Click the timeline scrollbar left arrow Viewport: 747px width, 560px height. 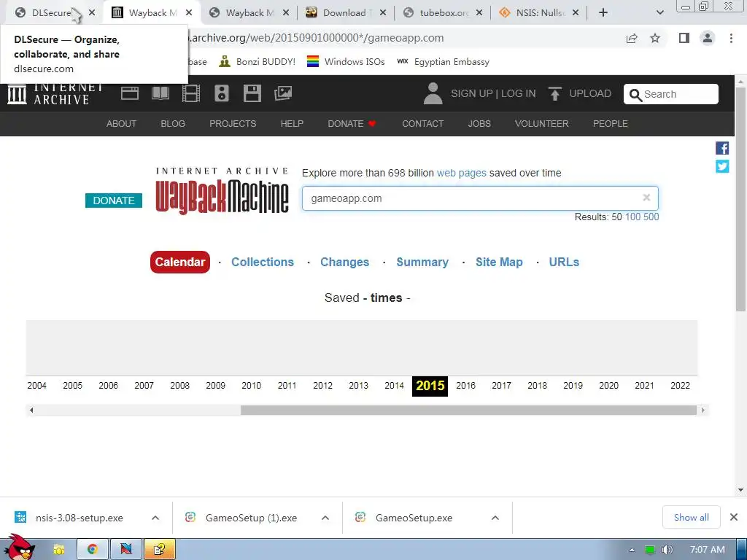pos(31,410)
